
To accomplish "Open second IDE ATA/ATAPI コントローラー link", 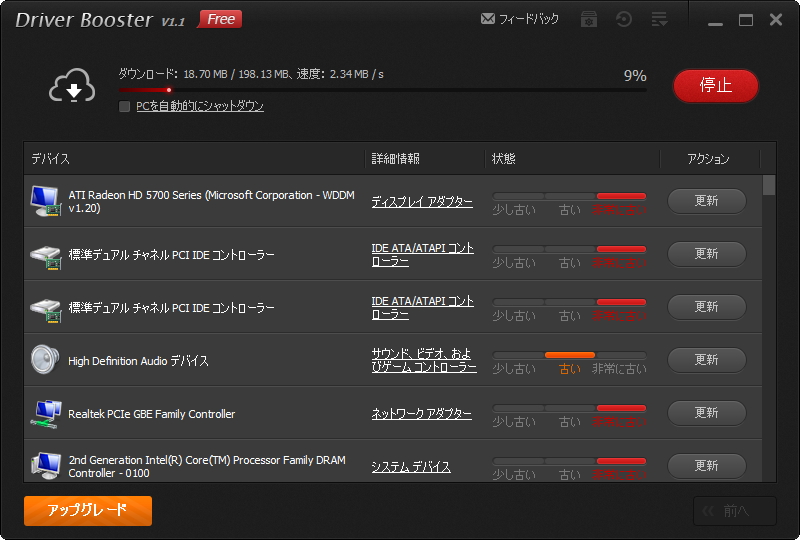I will (422, 308).
